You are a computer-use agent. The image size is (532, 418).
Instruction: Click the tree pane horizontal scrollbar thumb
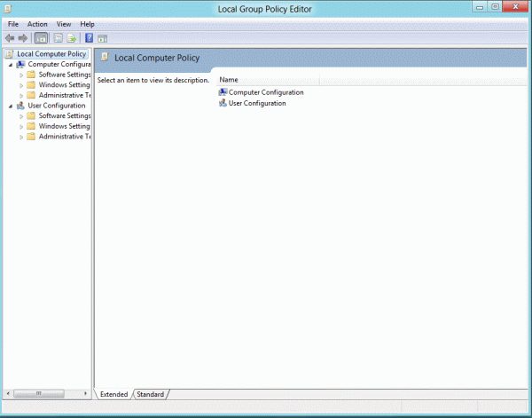[x=39, y=394]
